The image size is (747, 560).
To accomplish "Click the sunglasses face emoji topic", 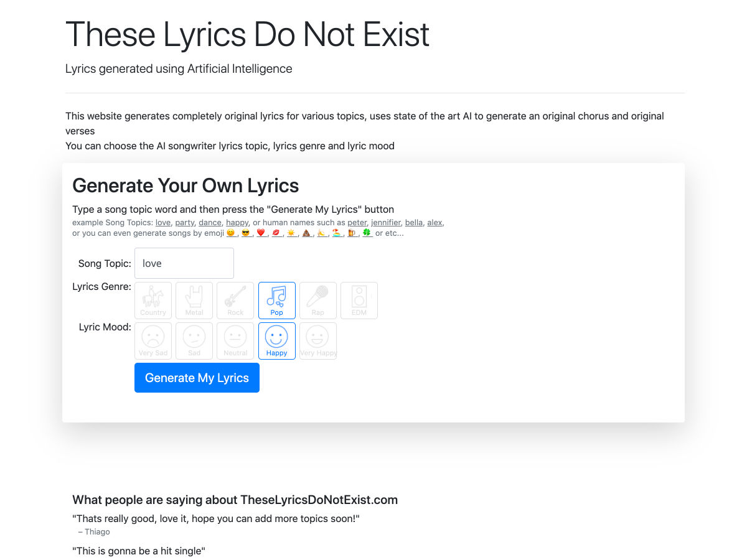I will pos(245,233).
